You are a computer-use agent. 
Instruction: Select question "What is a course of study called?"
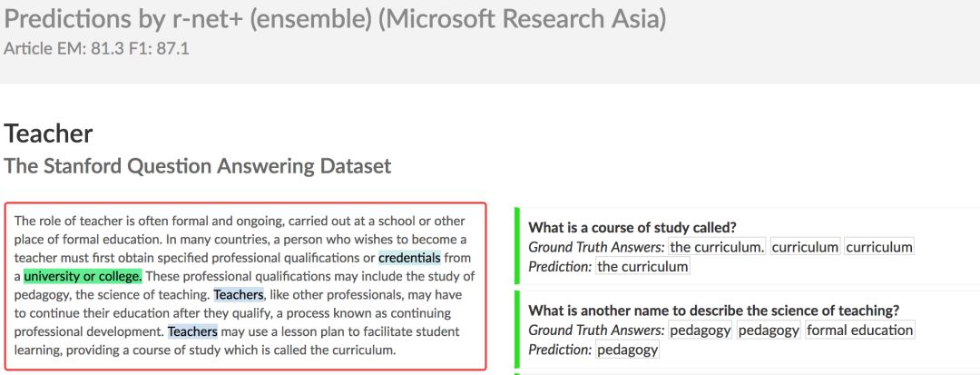coord(632,227)
